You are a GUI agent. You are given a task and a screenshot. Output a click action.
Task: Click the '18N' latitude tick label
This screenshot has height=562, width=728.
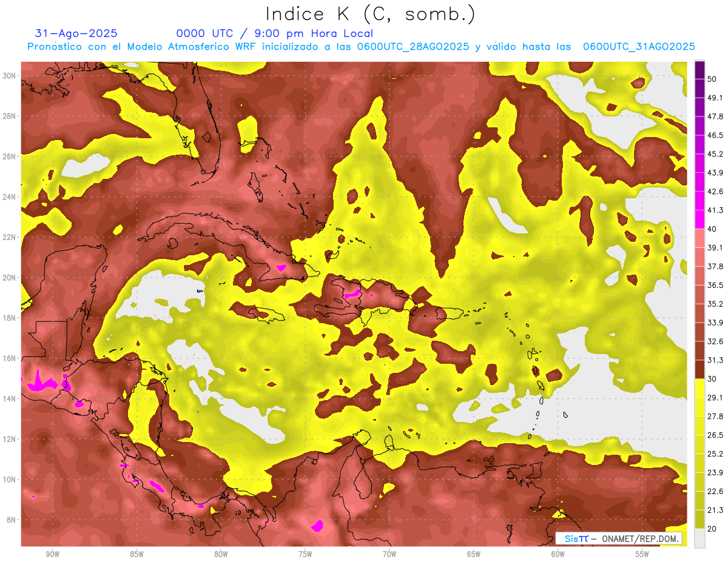click(9, 318)
